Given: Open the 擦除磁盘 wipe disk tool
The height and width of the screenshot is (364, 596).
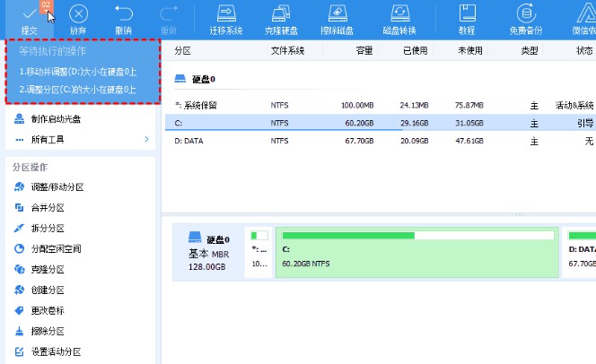Looking at the screenshot, I should tap(337, 18).
